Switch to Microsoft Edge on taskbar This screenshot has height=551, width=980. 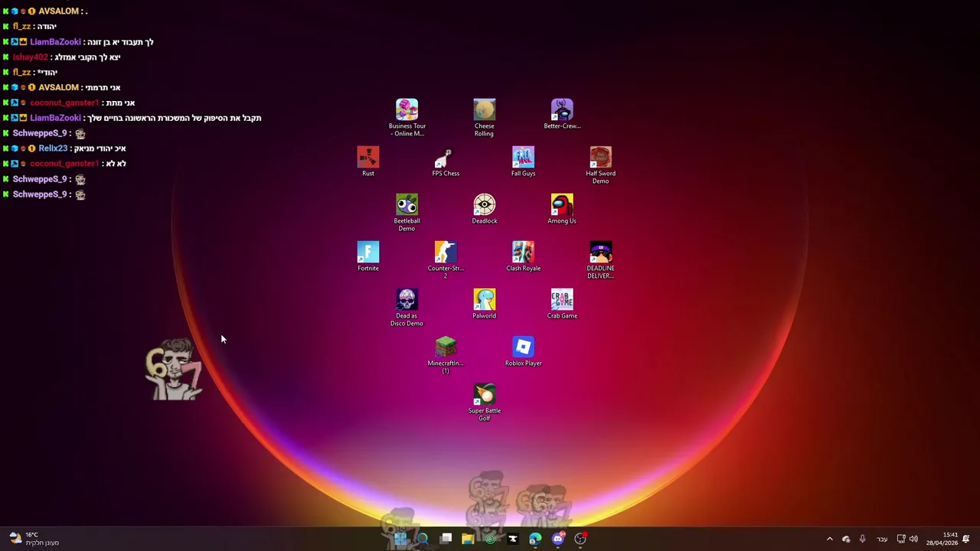click(535, 539)
